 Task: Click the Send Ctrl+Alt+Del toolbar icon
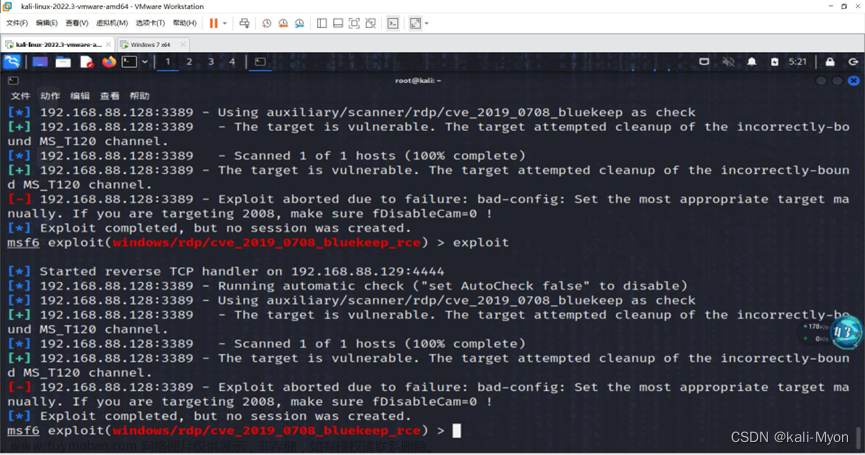[x=244, y=23]
